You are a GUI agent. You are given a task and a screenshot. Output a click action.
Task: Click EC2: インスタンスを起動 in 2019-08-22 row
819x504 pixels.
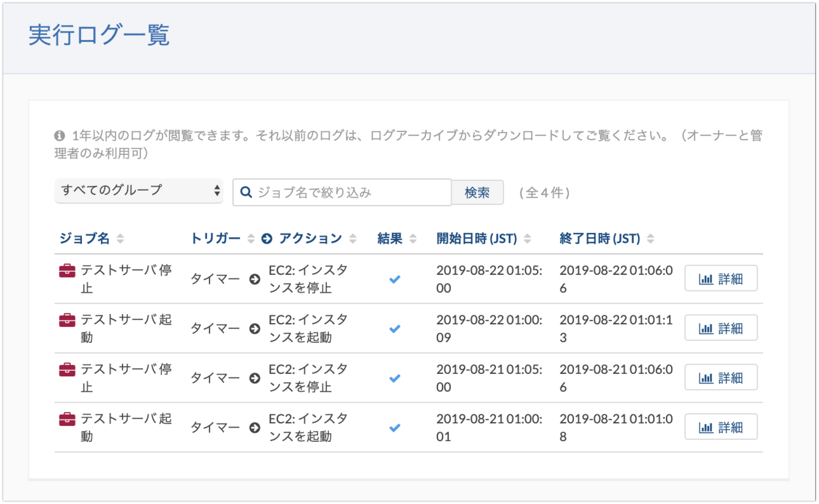click(308, 329)
